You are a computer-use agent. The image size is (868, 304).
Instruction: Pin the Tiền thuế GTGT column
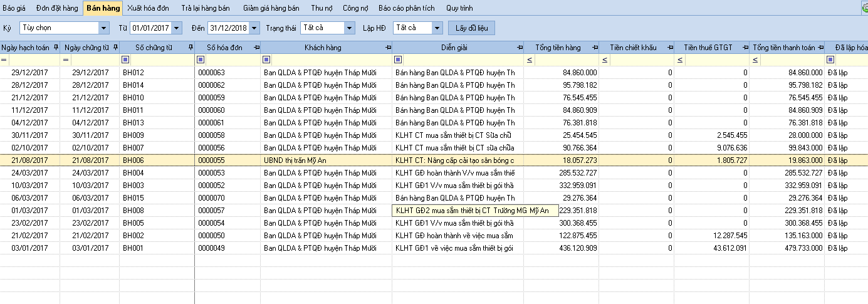(745, 48)
